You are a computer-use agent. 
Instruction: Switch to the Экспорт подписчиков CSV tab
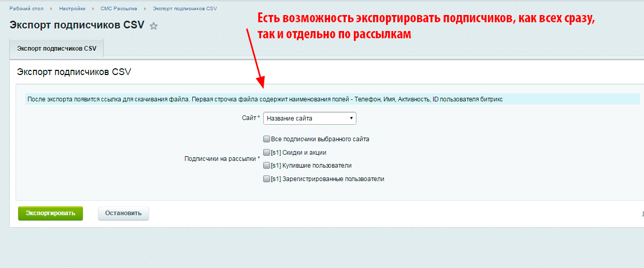[56, 48]
